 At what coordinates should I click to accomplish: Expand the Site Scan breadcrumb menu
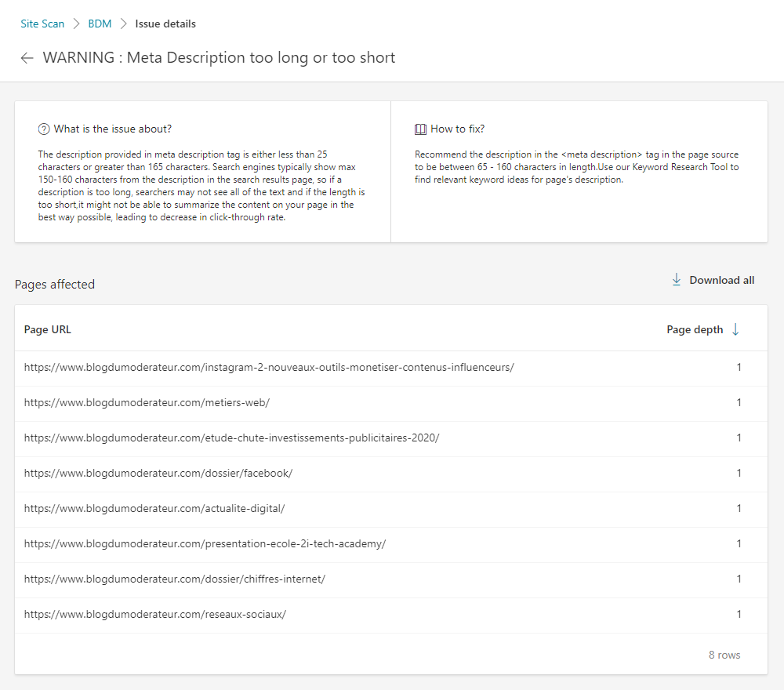pyautogui.click(x=42, y=24)
